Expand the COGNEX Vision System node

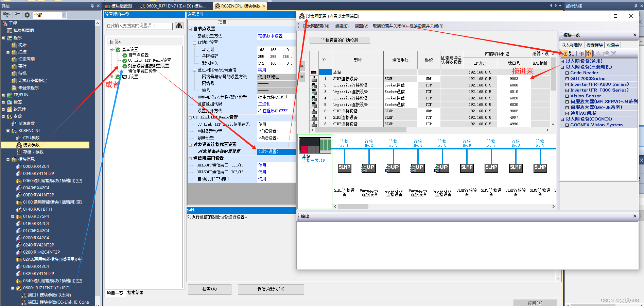tap(567, 125)
